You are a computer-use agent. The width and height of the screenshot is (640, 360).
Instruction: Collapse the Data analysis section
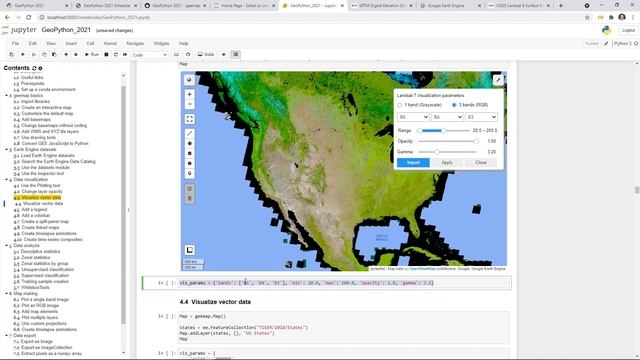pos(7,246)
